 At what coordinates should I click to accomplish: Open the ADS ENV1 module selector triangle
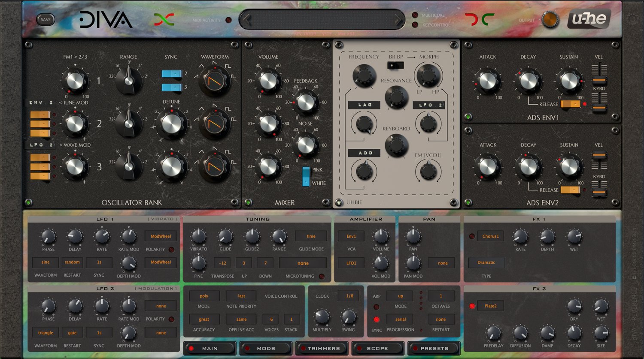click(x=468, y=117)
